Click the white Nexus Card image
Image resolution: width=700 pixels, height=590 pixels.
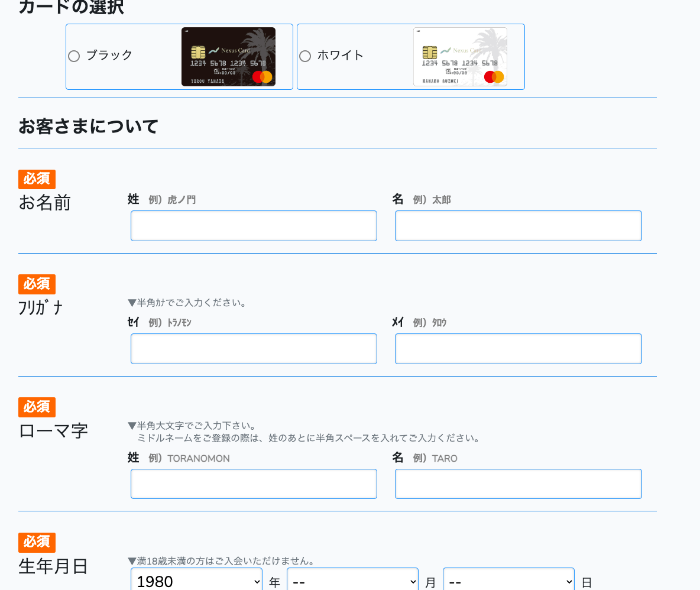[460, 57]
